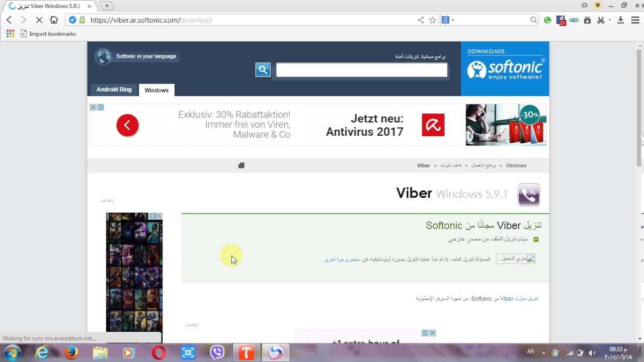Image resolution: width=644 pixels, height=362 pixels.
Task: Select the Android Blog tab
Action: pyautogui.click(x=114, y=89)
